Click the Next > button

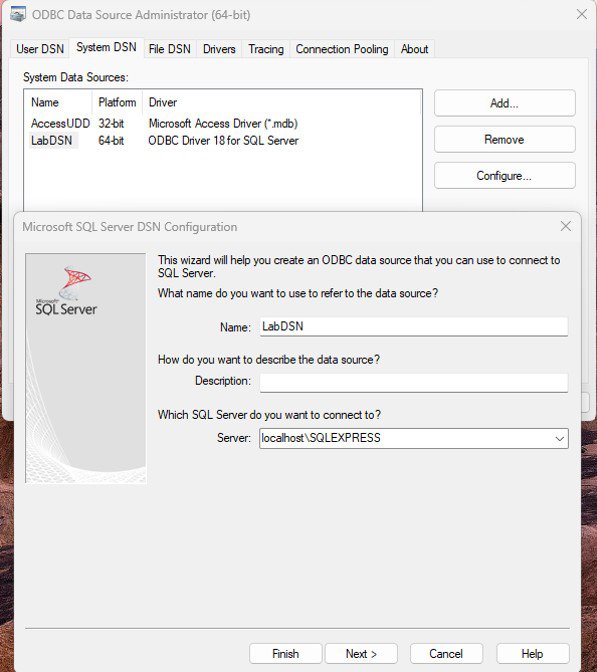click(x=361, y=654)
